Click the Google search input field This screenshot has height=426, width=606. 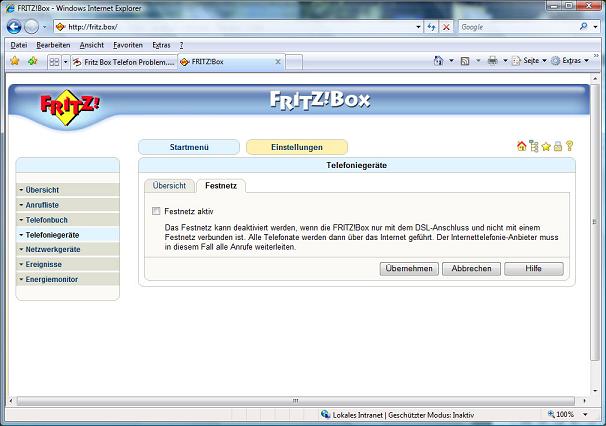coord(515,26)
